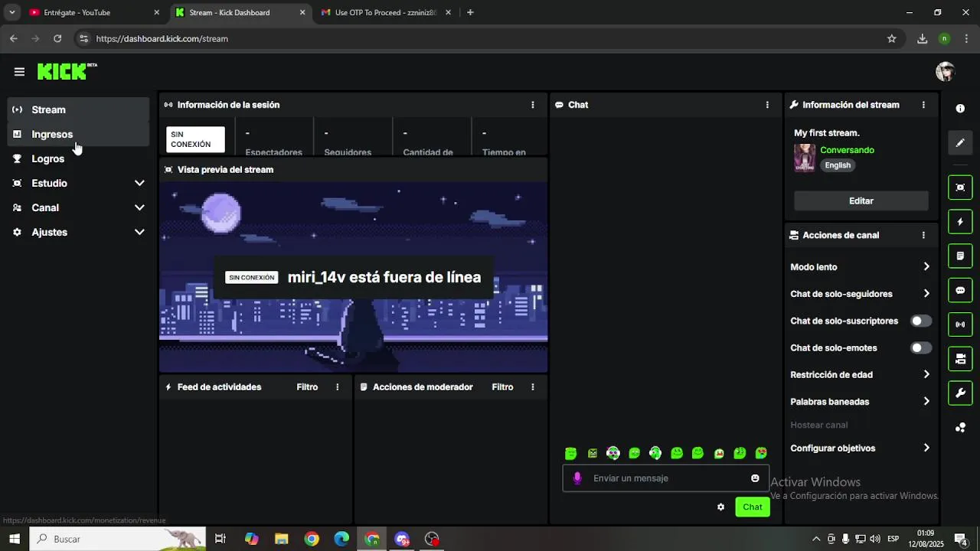Open Acciones de canal three-dot menu

923,235
